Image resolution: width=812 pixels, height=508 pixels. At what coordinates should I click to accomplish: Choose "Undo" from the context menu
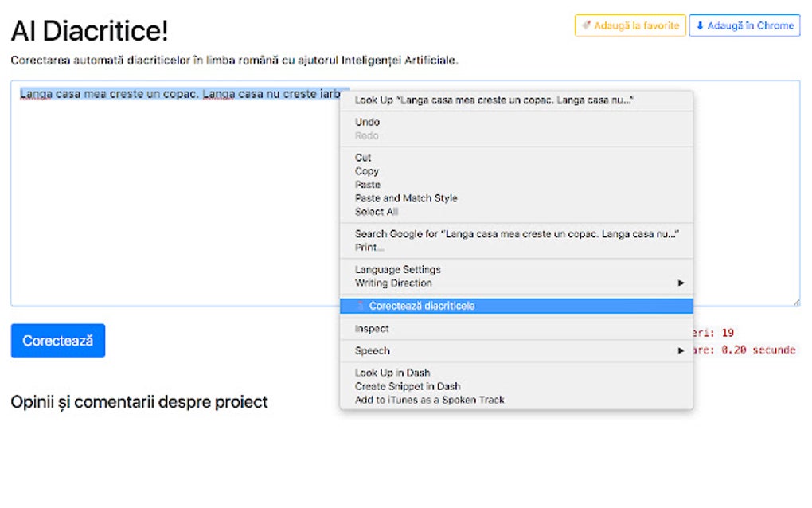(x=367, y=122)
